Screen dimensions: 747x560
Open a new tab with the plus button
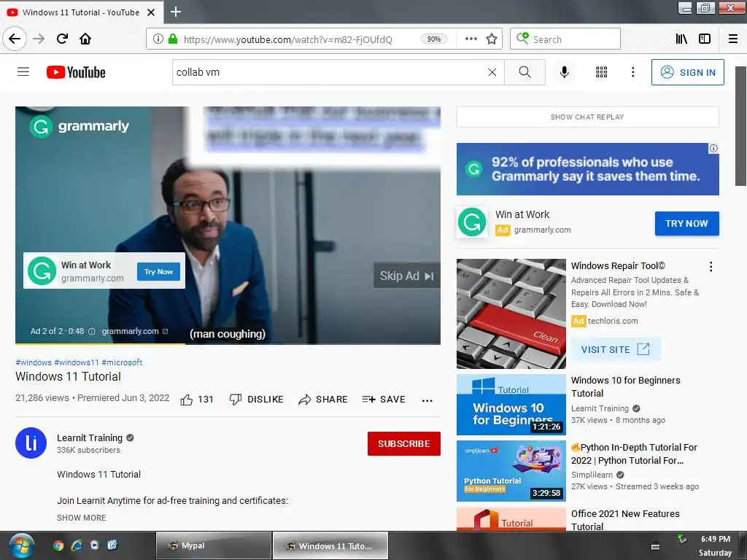click(x=176, y=12)
